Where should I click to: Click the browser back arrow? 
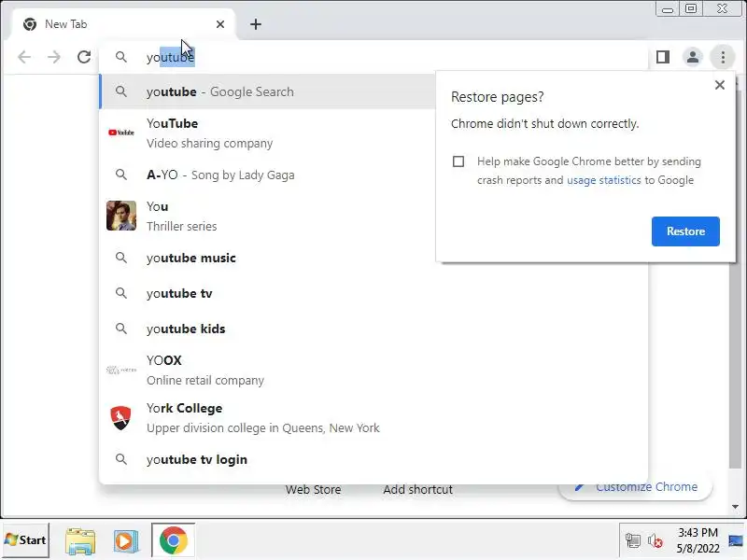coord(24,57)
